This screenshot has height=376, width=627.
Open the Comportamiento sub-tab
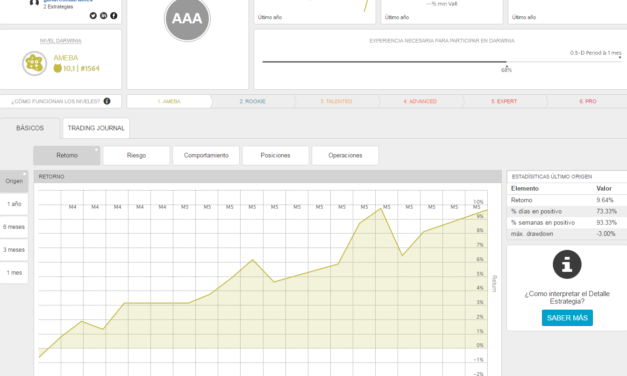(x=206, y=155)
